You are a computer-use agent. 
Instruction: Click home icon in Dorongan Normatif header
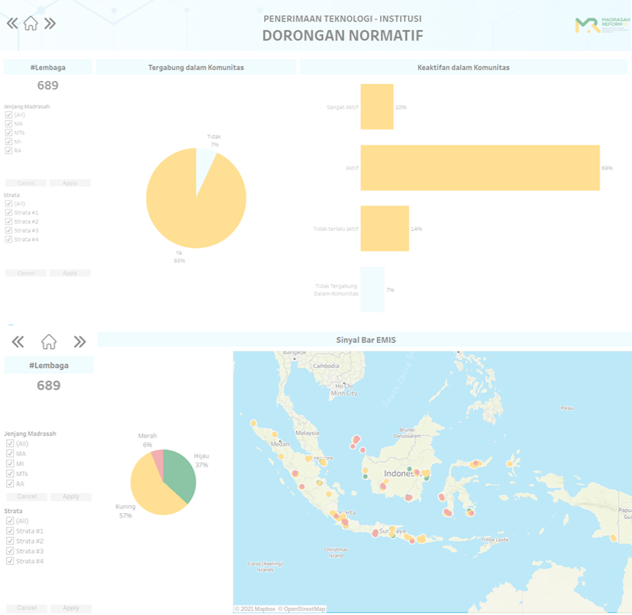[x=30, y=23]
